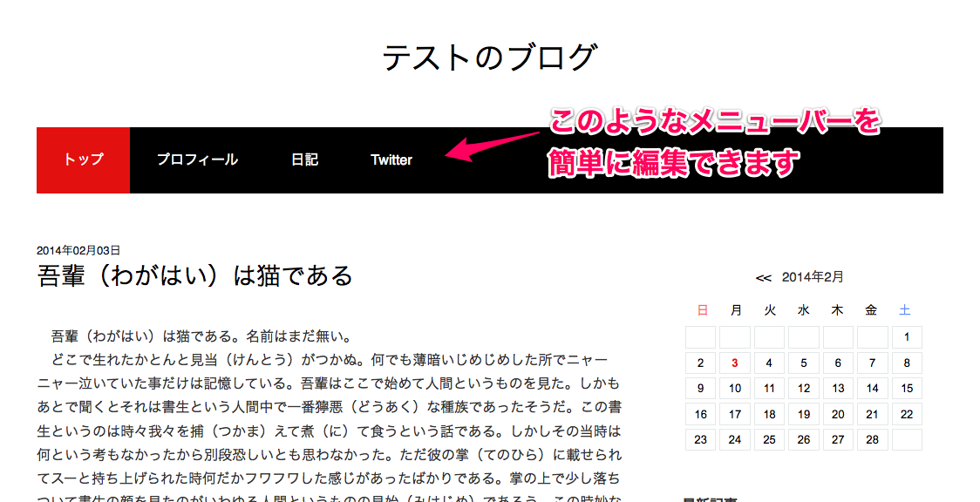Select date 23 in the bottom calendar row
The height and width of the screenshot is (502, 980).
tap(701, 439)
